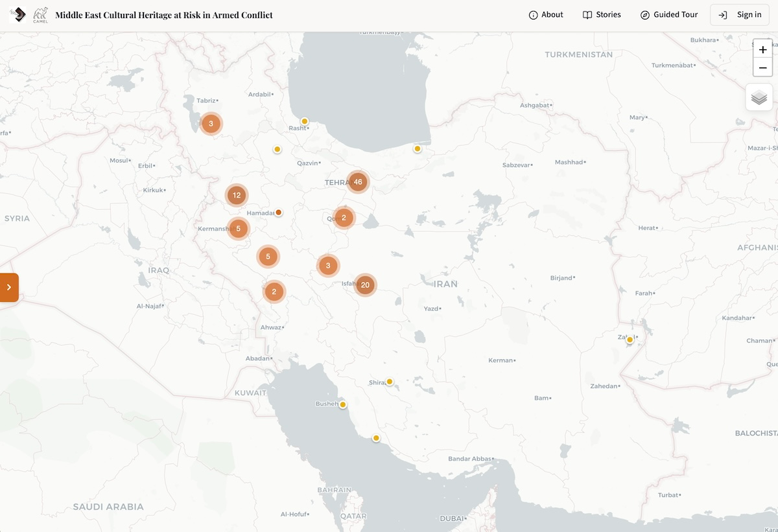The width and height of the screenshot is (778, 532).
Task: Select the 3-site cluster near Tabriz
Action: point(211,123)
